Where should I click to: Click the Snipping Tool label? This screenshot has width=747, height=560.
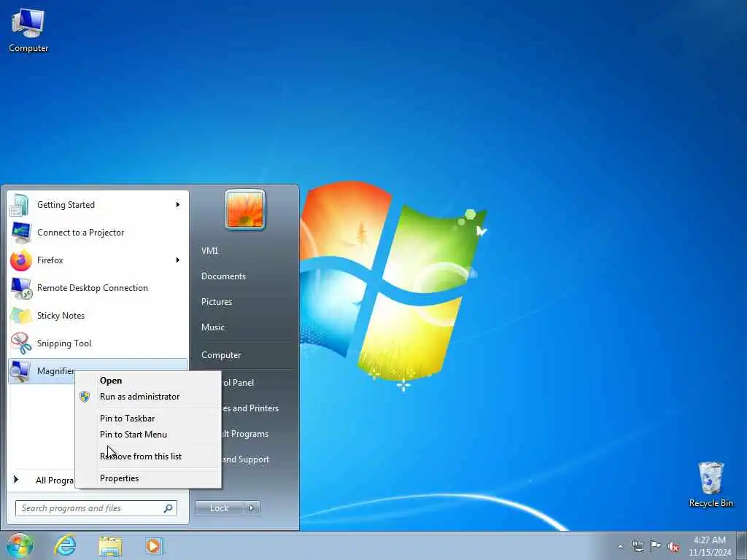(64, 343)
